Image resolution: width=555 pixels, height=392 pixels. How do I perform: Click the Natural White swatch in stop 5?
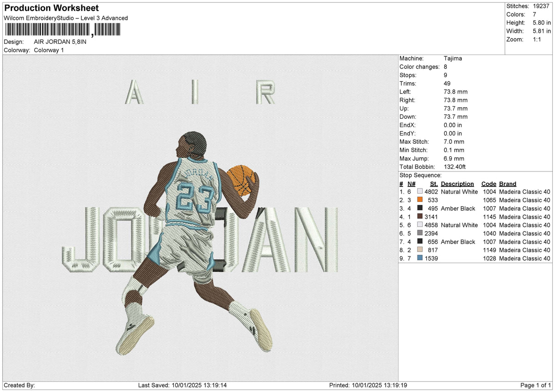pos(420,225)
